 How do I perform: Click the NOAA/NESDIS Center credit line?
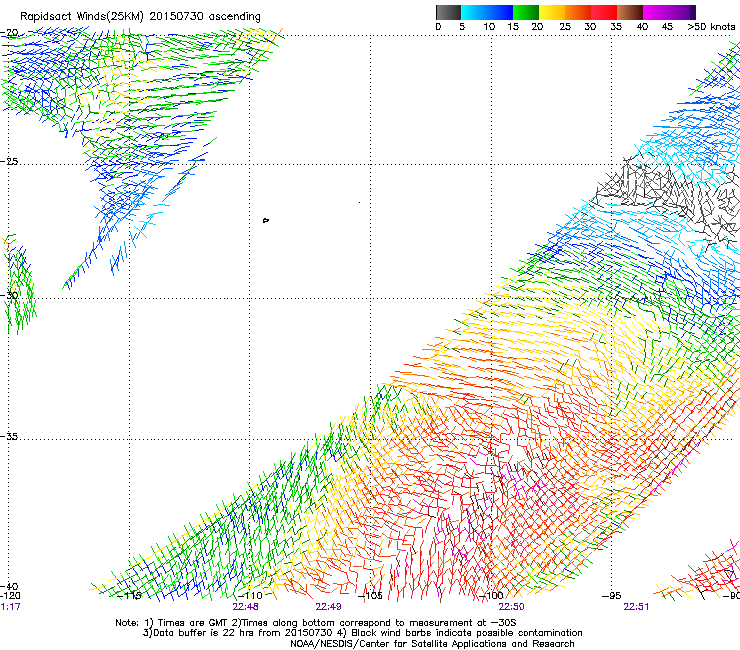432,644
